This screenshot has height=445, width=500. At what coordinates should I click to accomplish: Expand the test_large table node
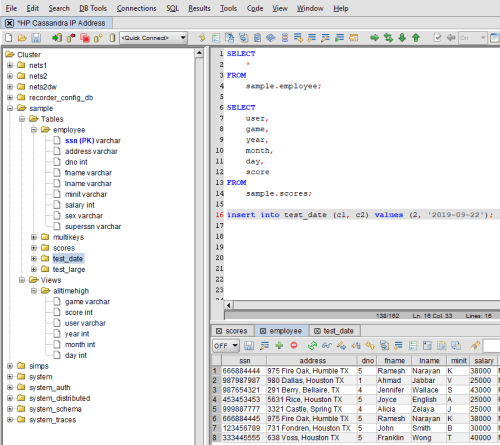point(34,269)
